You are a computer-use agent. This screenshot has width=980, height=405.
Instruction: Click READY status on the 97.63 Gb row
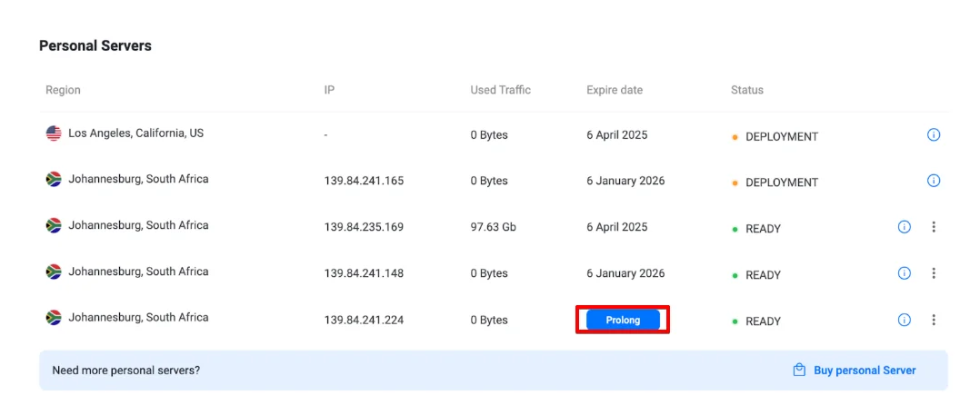(763, 229)
